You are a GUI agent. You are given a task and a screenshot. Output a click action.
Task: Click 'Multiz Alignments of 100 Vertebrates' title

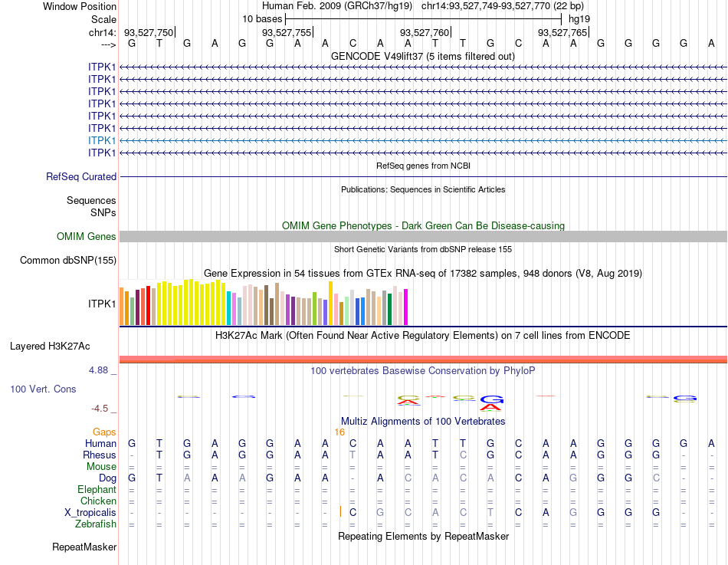423,422
